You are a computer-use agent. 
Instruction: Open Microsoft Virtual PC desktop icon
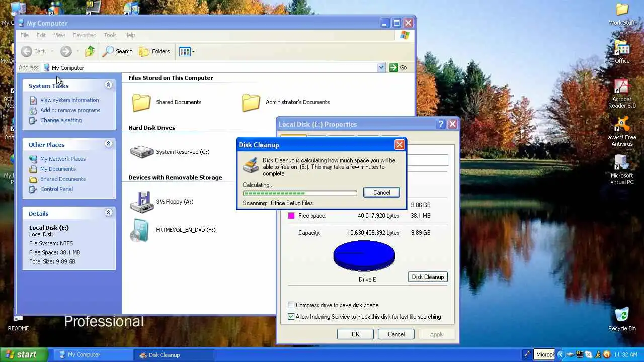pos(622,170)
